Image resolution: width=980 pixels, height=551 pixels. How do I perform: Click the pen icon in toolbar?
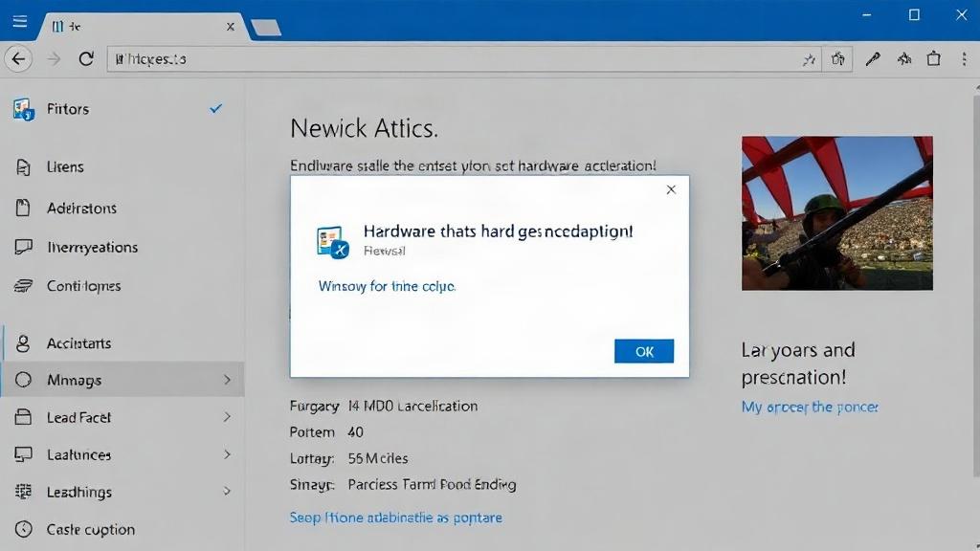pyautogui.click(x=873, y=59)
